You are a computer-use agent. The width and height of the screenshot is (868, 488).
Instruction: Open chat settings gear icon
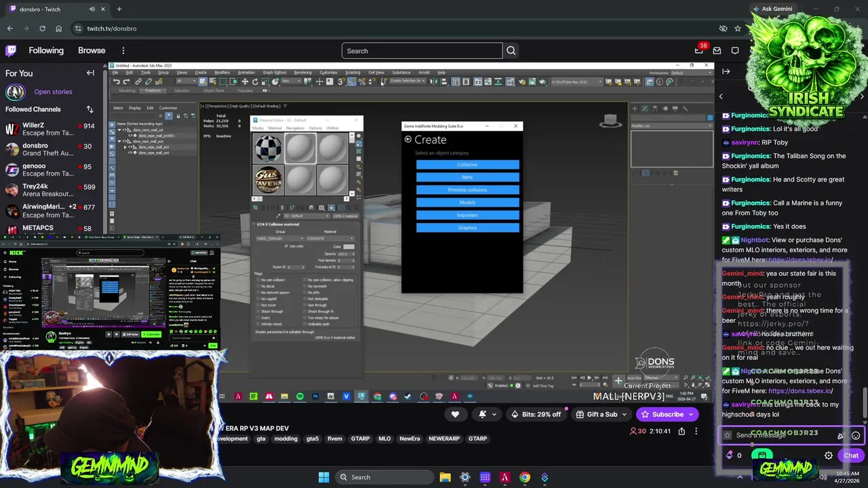[x=828, y=455]
